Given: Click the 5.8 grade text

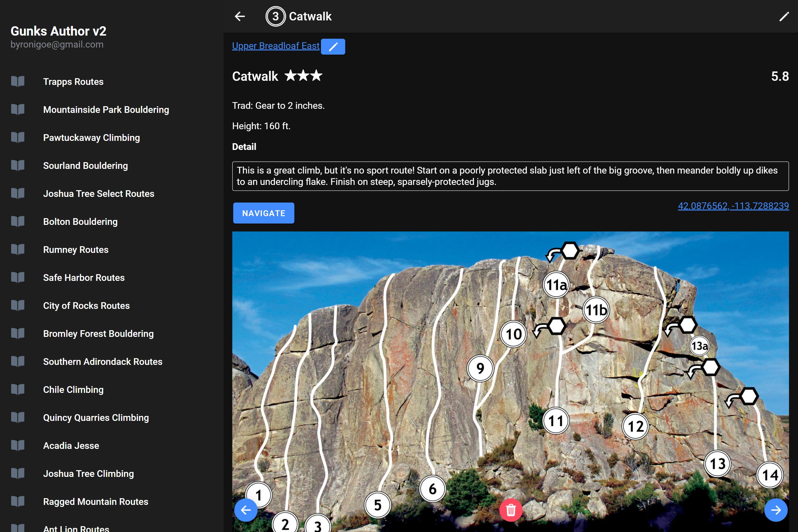Looking at the screenshot, I should [x=780, y=76].
